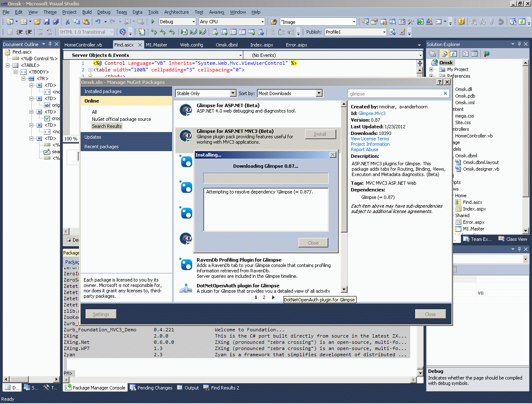Open the Sort by Most Downloads dropdown

click(x=319, y=93)
